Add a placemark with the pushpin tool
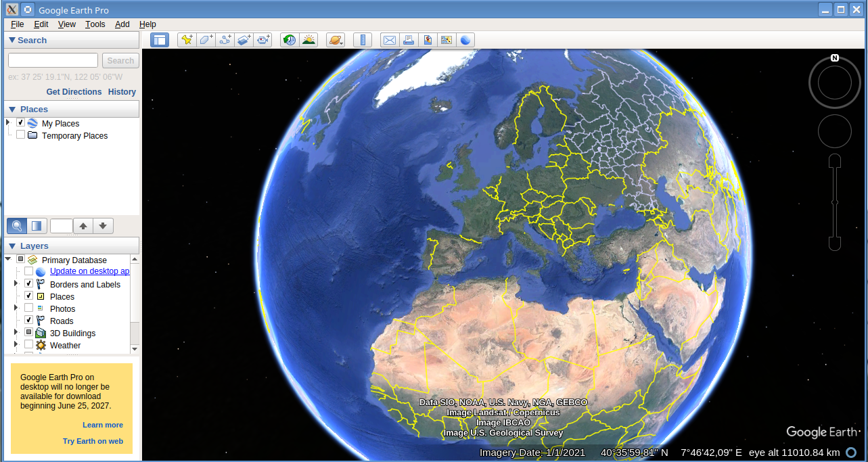 coord(187,40)
